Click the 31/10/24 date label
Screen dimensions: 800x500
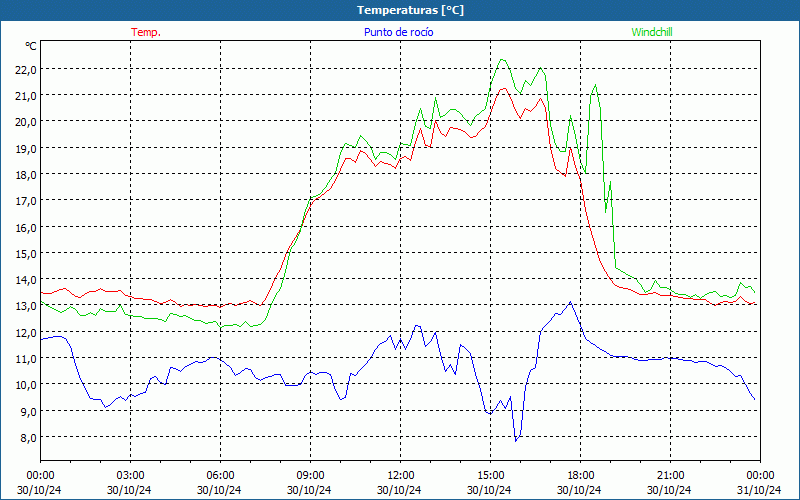(x=759, y=490)
